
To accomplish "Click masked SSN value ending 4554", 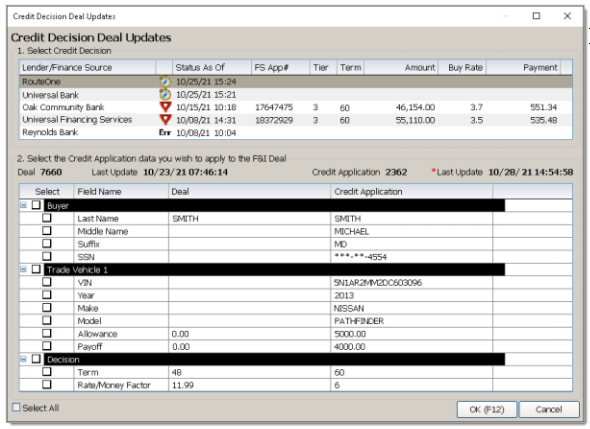I will pyautogui.click(x=360, y=257).
